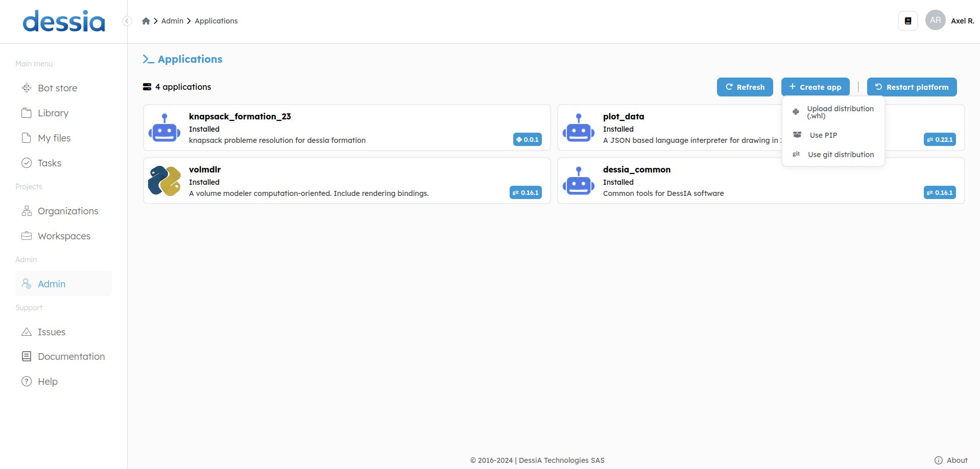The width and height of the screenshot is (980, 469).
Task: Select Admin in sidebar
Action: click(x=63, y=284)
